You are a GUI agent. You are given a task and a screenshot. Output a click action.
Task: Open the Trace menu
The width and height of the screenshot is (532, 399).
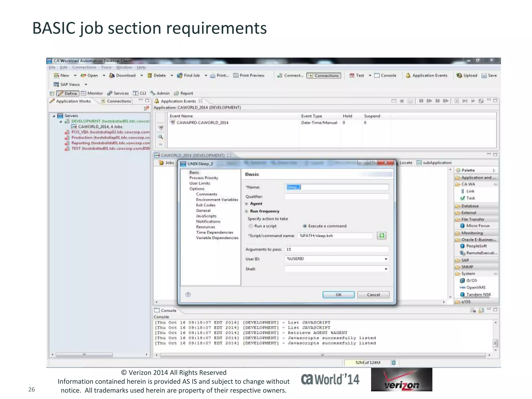click(106, 67)
